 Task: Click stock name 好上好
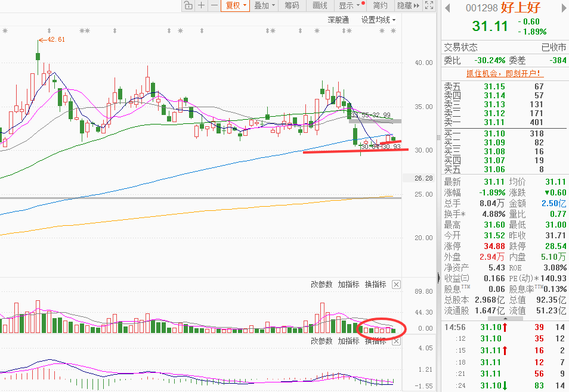(521, 8)
